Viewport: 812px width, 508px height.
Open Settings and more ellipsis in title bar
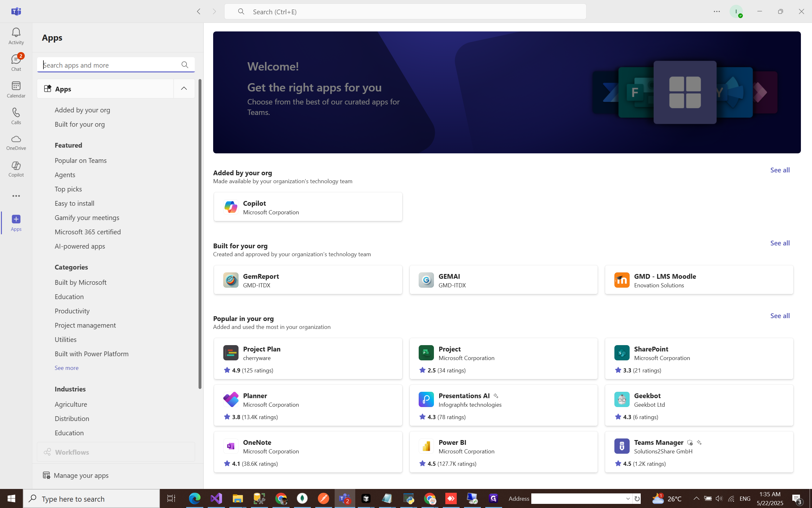pos(717,11)
